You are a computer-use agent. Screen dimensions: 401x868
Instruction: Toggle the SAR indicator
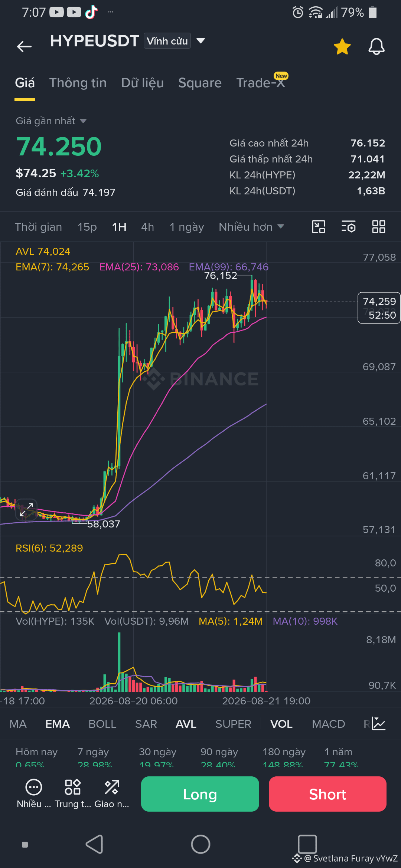pos(146,724)
